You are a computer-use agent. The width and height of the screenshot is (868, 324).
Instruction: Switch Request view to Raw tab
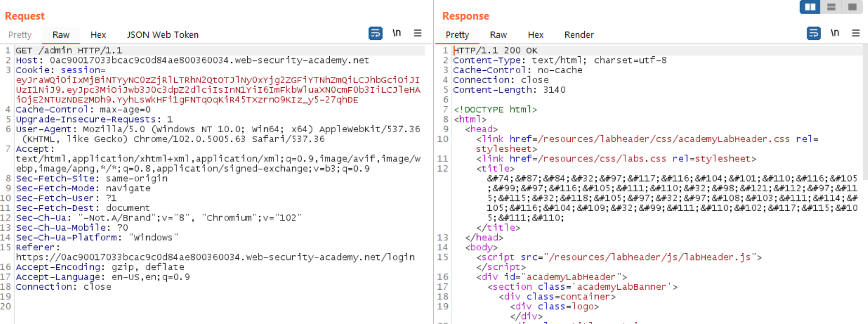pyautogui.click(x=61, y=35)
